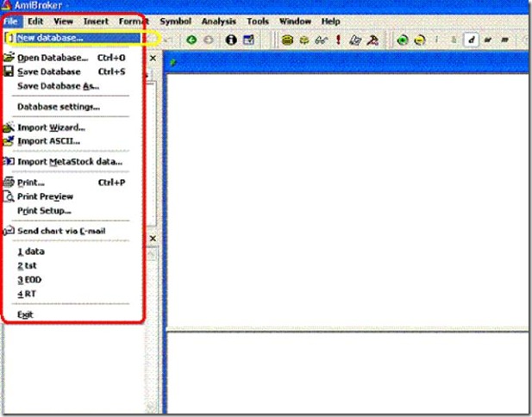
Task: Toggle the daily 'd' interval button
Action: [471, 40]
